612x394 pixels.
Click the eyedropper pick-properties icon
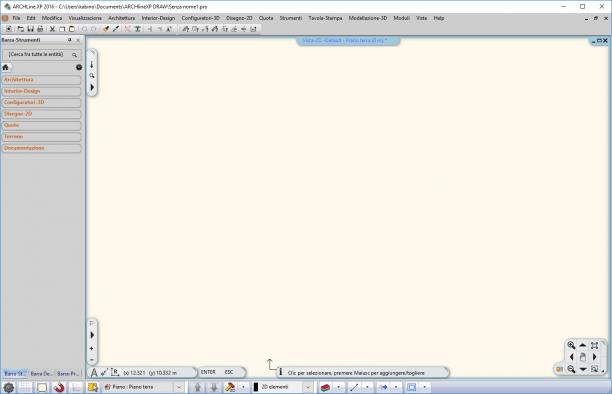click(116, 29)
